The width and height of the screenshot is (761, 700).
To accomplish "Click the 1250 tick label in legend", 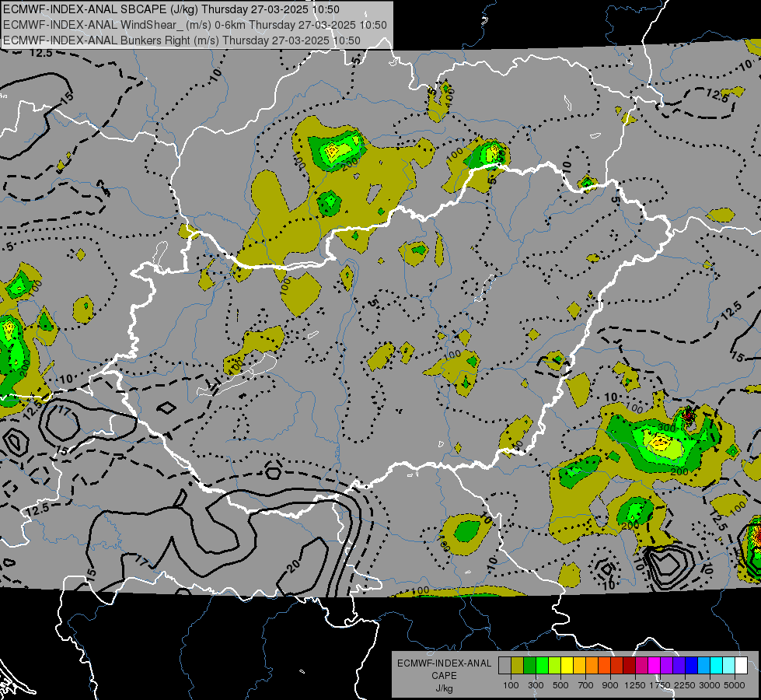I will pos(635,685).
